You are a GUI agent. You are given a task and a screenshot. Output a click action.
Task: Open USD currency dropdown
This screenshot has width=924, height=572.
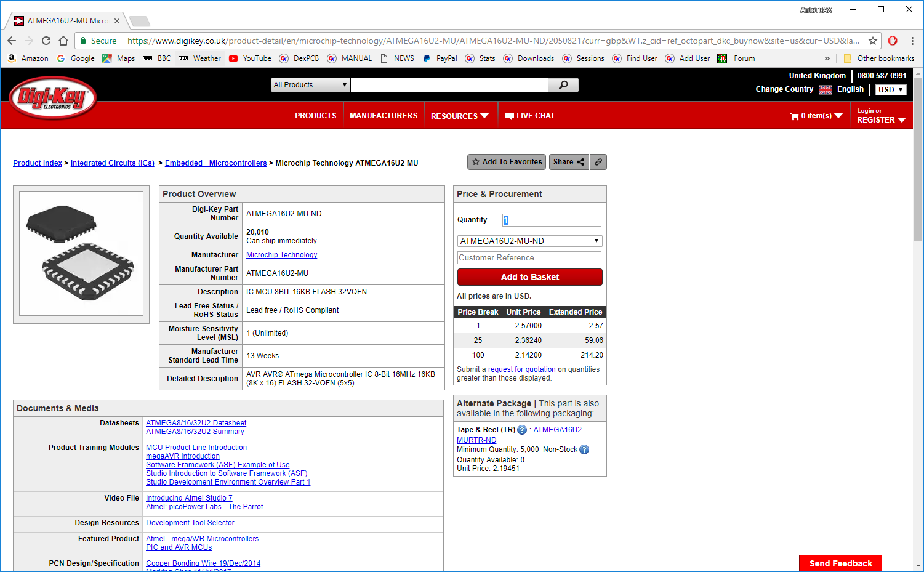pos(891,90)
